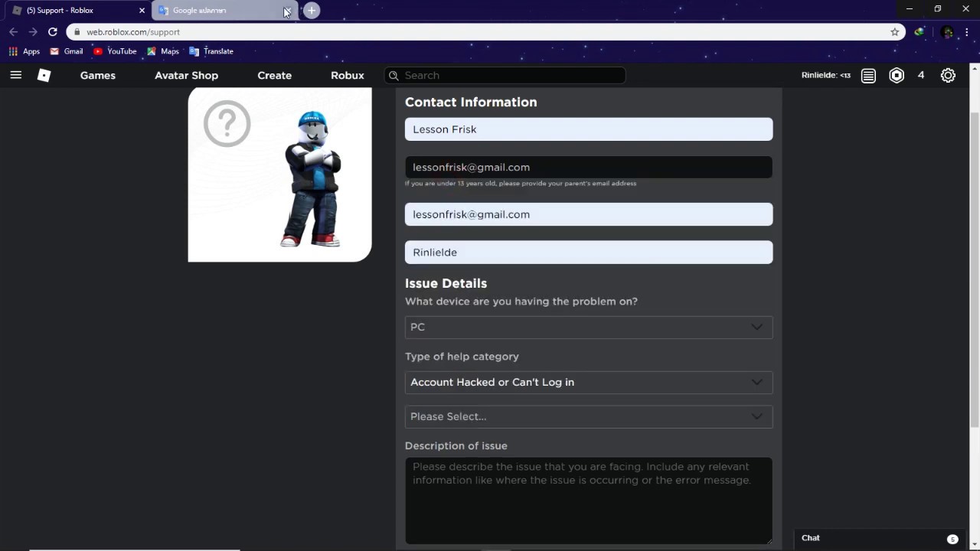Open the Gmail bookmark
980x551 pixels.
pos(67,51)
